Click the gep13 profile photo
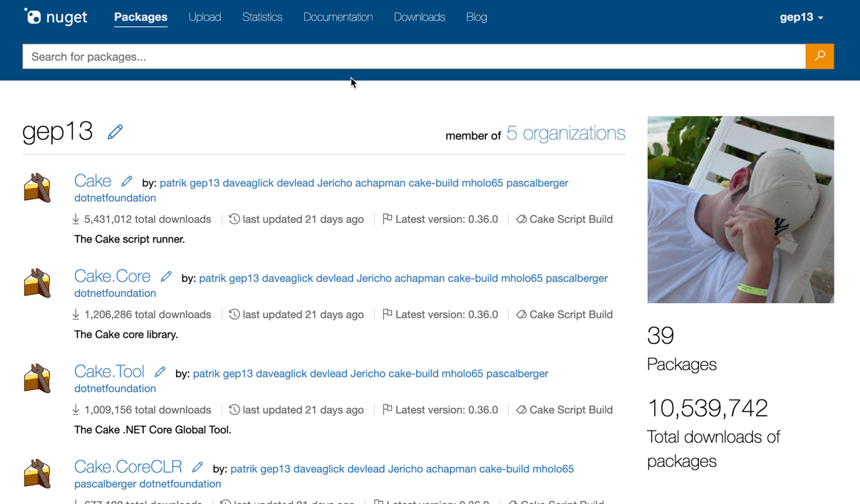The height and width of the screenshot is (504, 860). [x=740, y=209]
